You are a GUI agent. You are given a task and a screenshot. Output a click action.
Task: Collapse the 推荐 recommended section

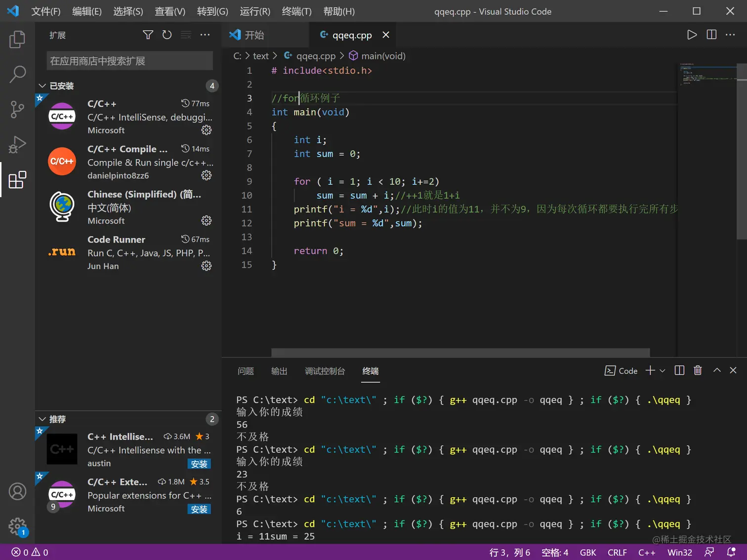pos(42,419)
